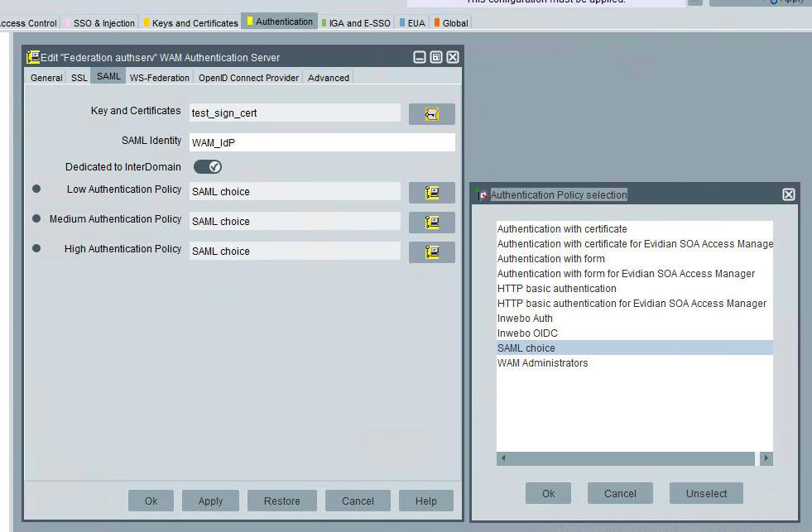812x532 pixels.
Task: Open Key and Certificates selection browse icon
Action: pos(431,114)
